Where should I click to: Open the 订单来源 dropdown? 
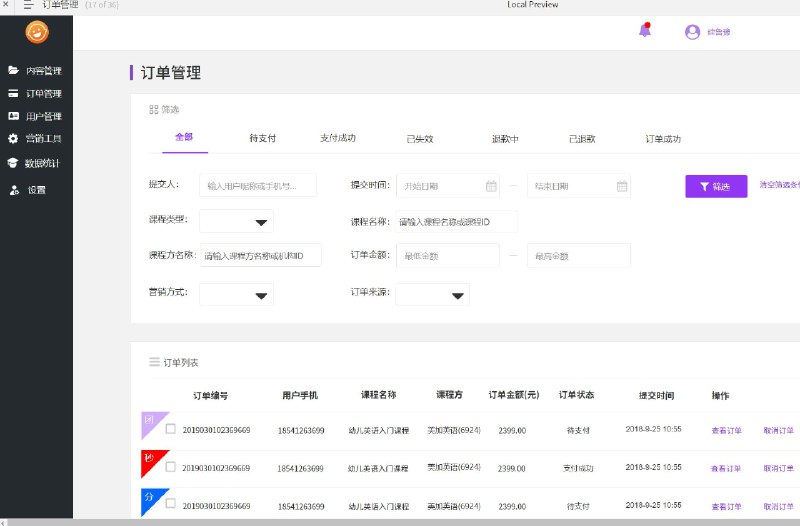433,295
